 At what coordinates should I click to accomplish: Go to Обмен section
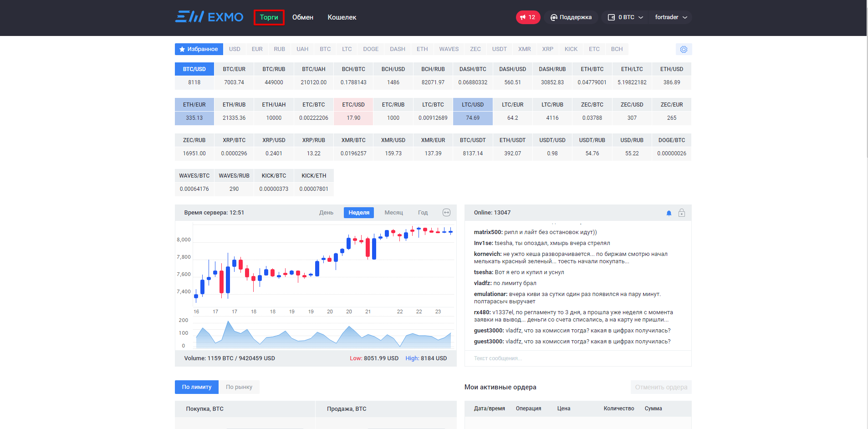click(x=303, y=17)
